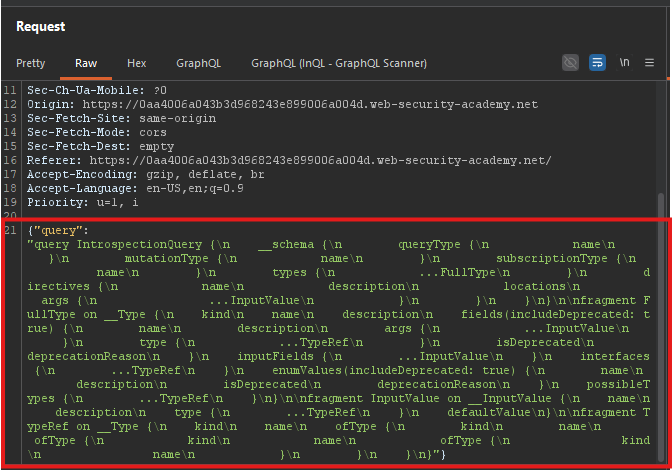The height and width of the screenshot is (470, 672).
Task: Click the Sec-Fetch-Site: same-origin line
Action: (x=122, y=118)
